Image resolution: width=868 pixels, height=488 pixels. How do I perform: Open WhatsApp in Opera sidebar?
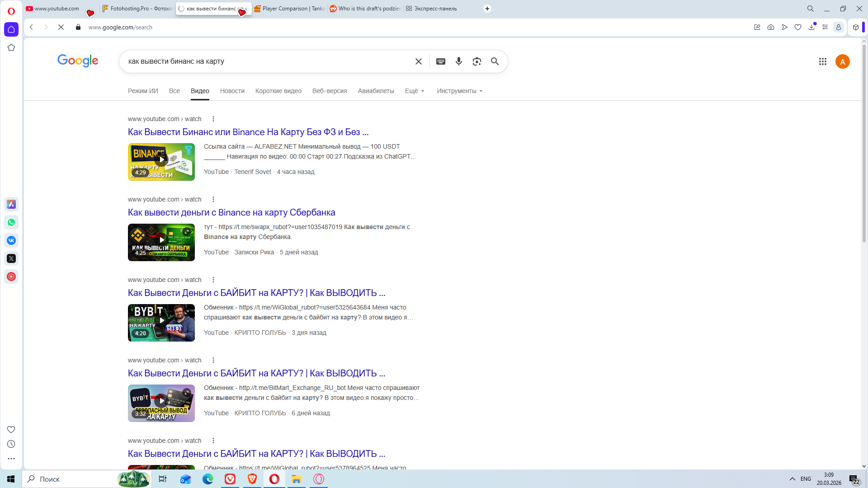coord(11,222)
